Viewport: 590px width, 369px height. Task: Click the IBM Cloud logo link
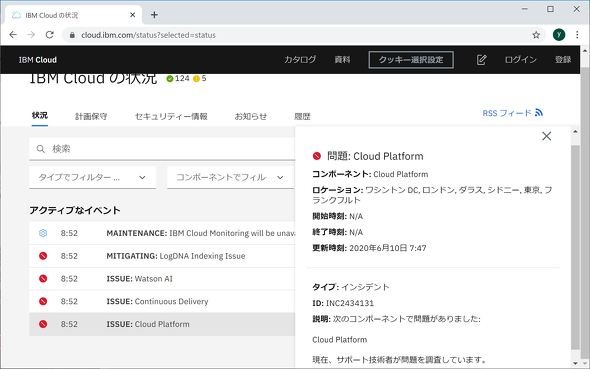[x=38, y=60]
